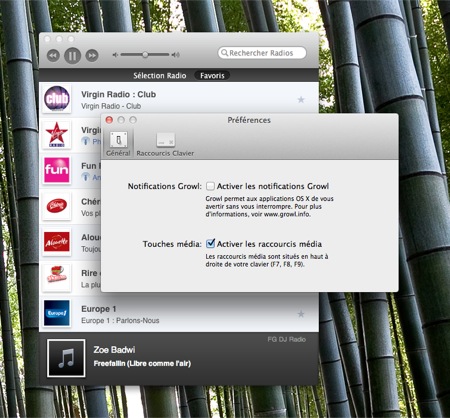Skip forward to next station
450x418 pixels.
(92, 55)
